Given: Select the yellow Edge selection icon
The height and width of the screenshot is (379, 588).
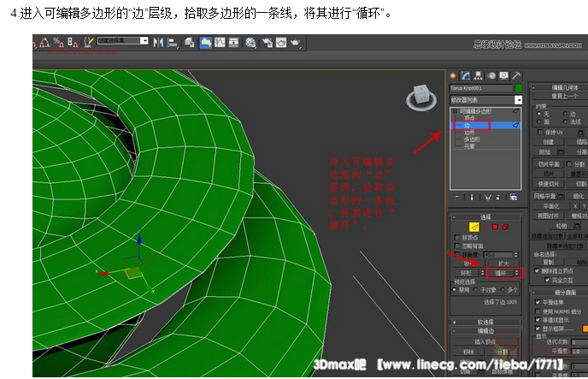Looking at the screenshot, I should (474, 227).
